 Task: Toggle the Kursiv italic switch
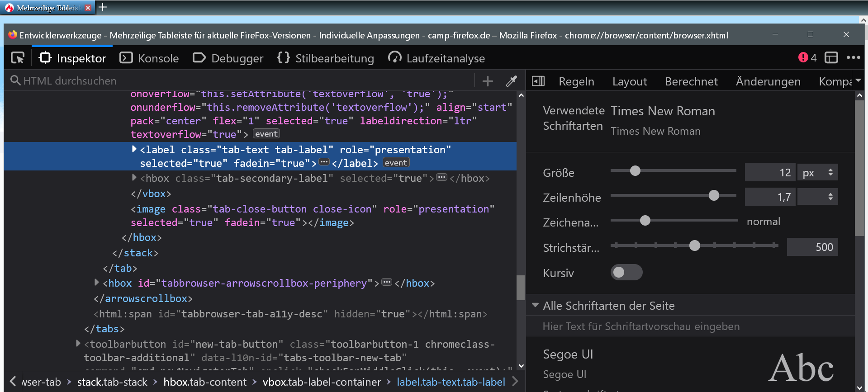click(x=626, y=272)
